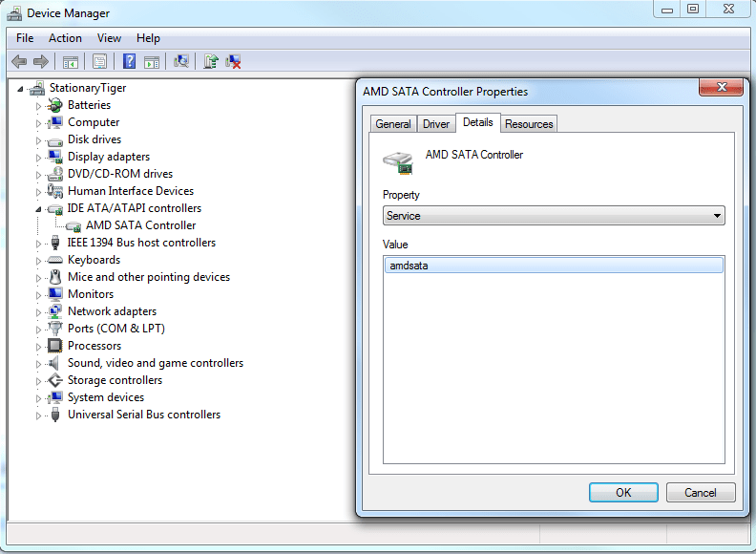The image size is (756, 554).
Task: Select the Display adapters icon
Action: 55,157
